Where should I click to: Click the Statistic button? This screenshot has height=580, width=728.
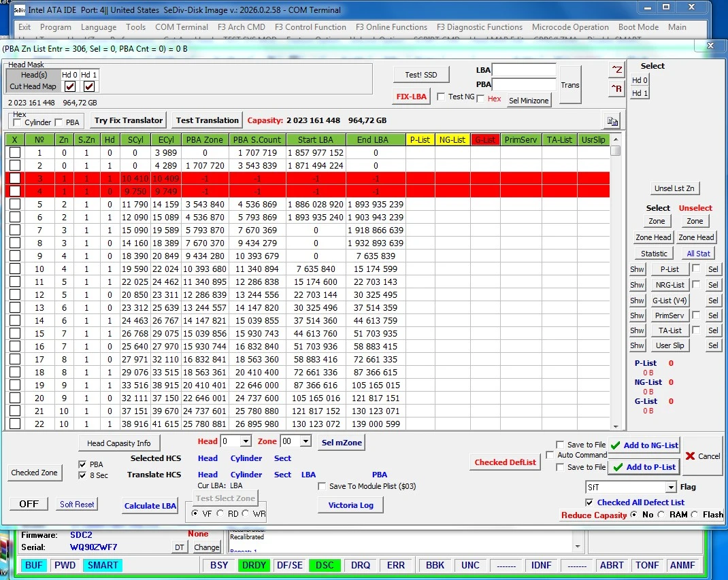(654, 254)
